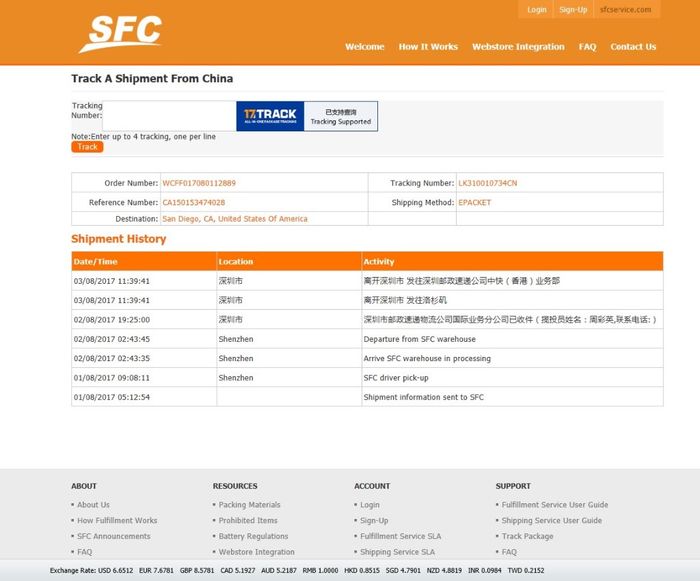Click the SFC logo in header

pyautogui.click(x=120, y=33)
